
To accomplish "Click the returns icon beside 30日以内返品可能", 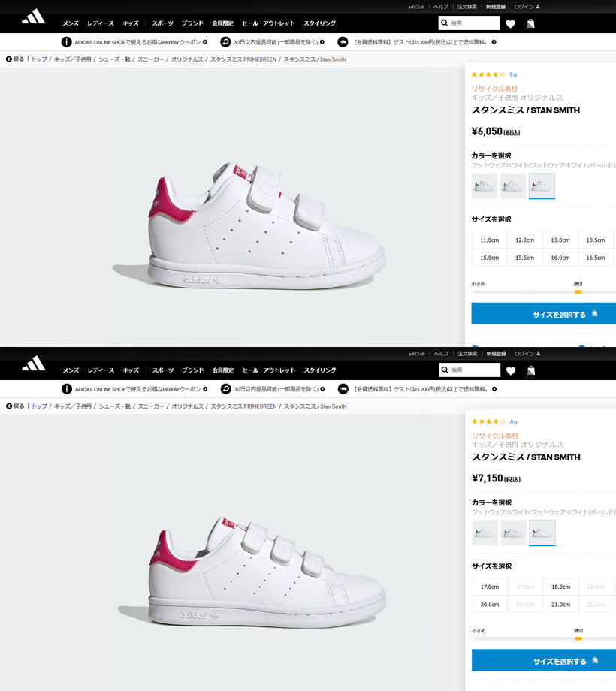I will coord(225,42).
